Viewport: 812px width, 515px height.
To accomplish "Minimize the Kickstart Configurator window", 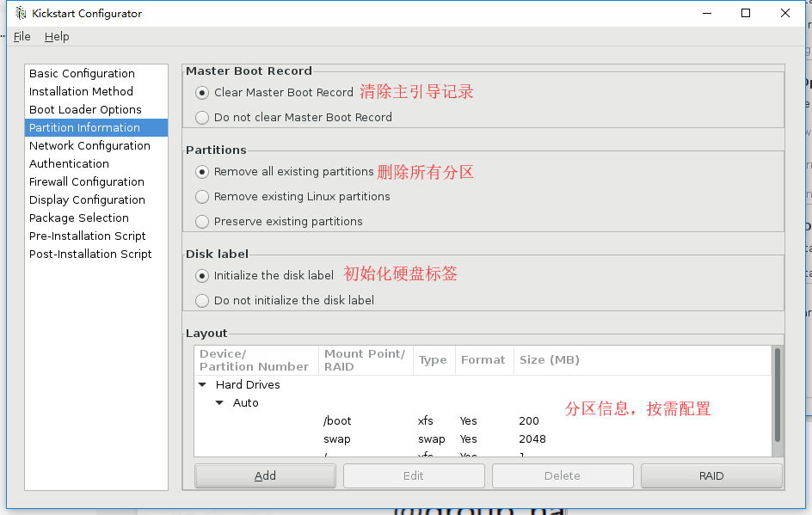I will click(707, 14).
